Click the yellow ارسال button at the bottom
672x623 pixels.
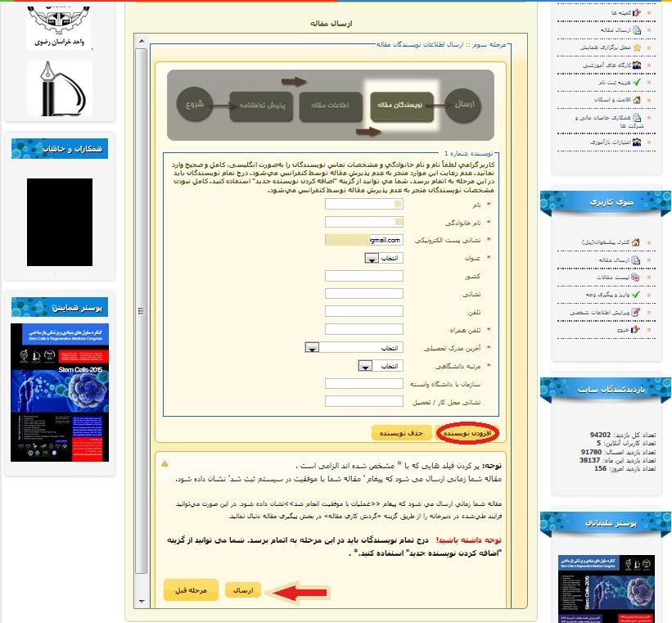243,590
